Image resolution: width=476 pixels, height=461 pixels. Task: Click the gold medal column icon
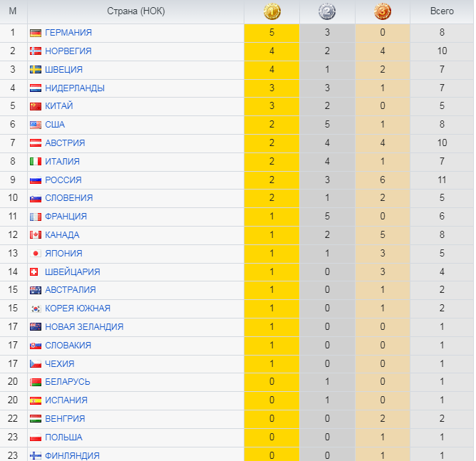pos(271,12)
